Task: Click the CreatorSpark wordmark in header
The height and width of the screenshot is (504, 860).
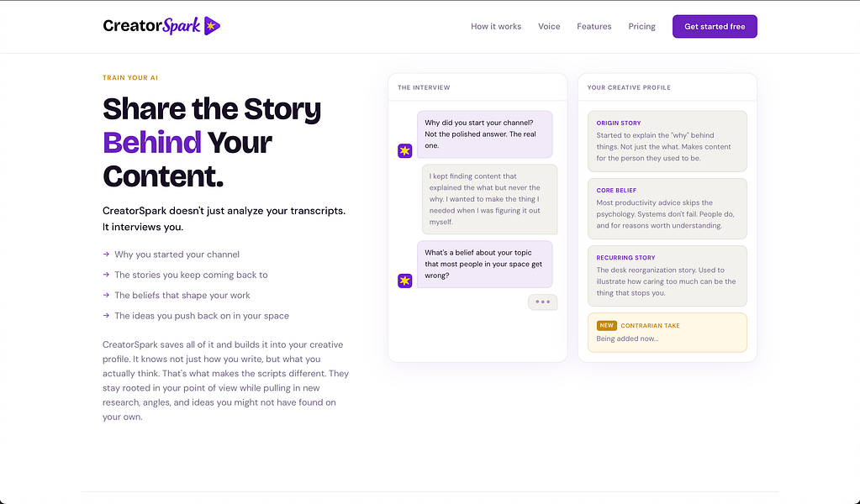Action: pos(151,26)
